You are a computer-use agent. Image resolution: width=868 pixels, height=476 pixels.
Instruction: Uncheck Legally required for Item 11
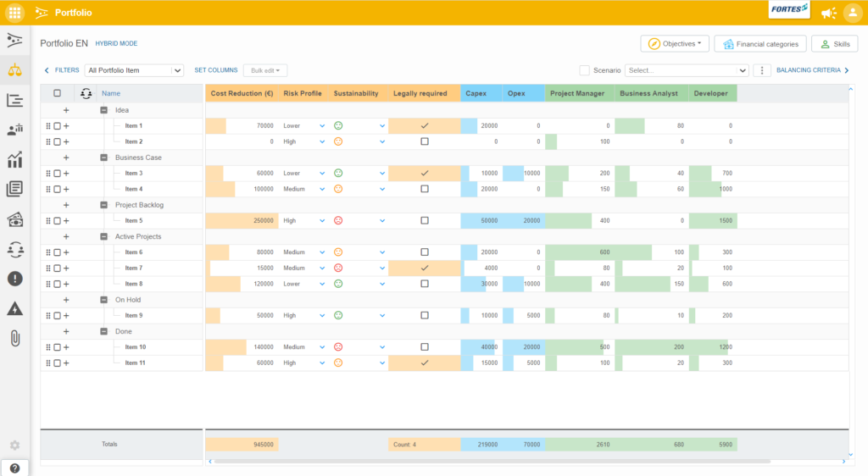coord(425,363)
